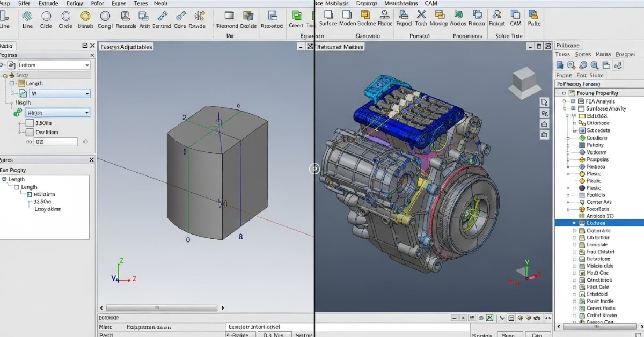Toggle the Ciotarr Aina row checkbox
This screenshot has width=644, height=337.
tap(575, 231)
